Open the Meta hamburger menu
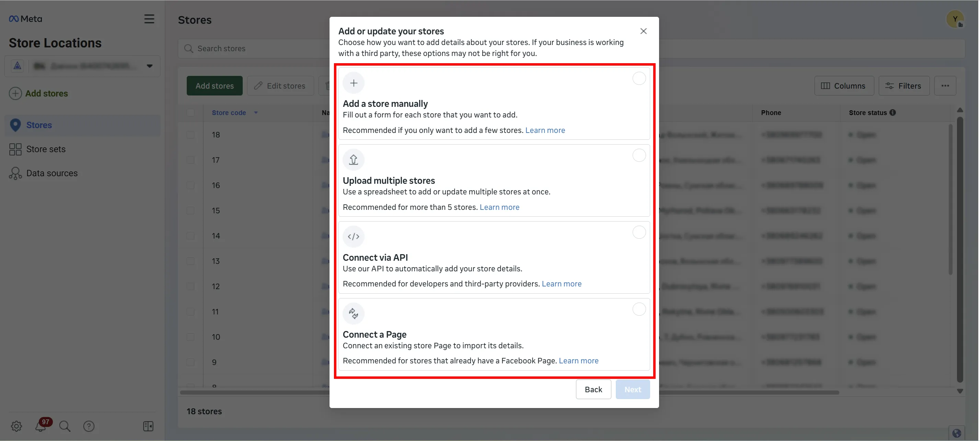 click(149, 19)
